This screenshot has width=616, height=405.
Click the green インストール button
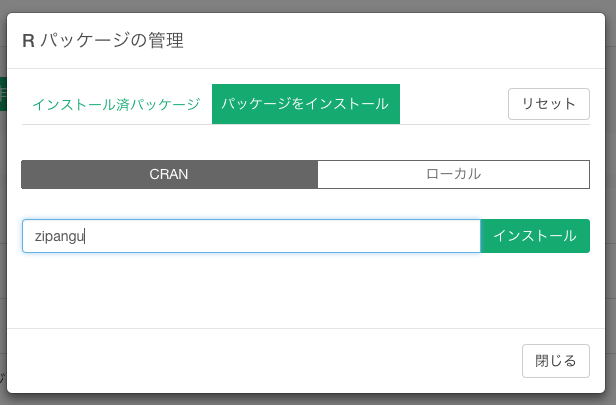pyautogui.click(x=535, y=236)
